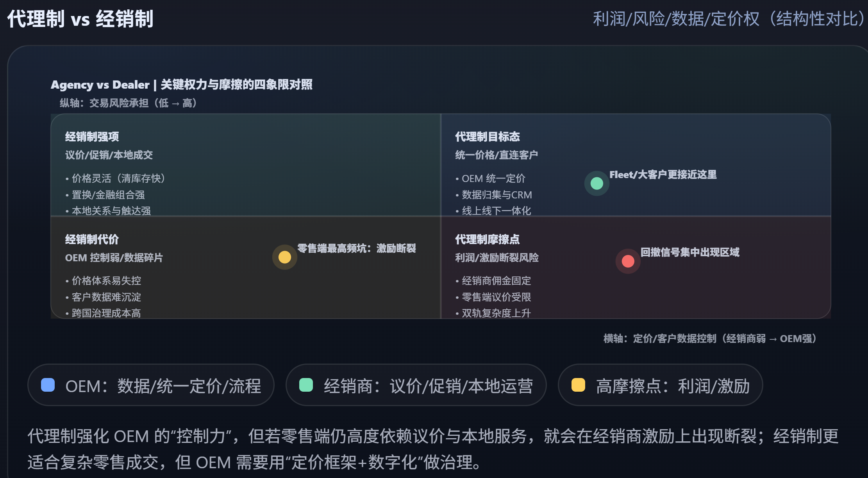Click the green 经销商 legend swatch

click(x=306, y=385)
